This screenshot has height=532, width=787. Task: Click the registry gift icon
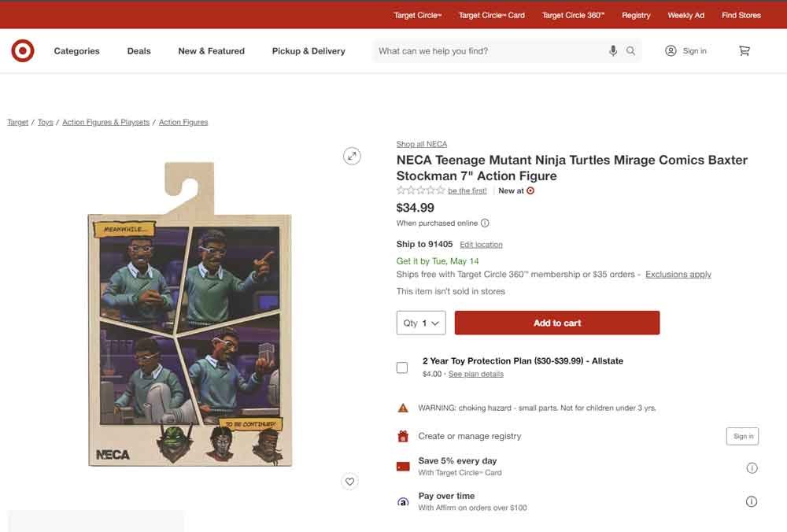[x=402, y=435]
